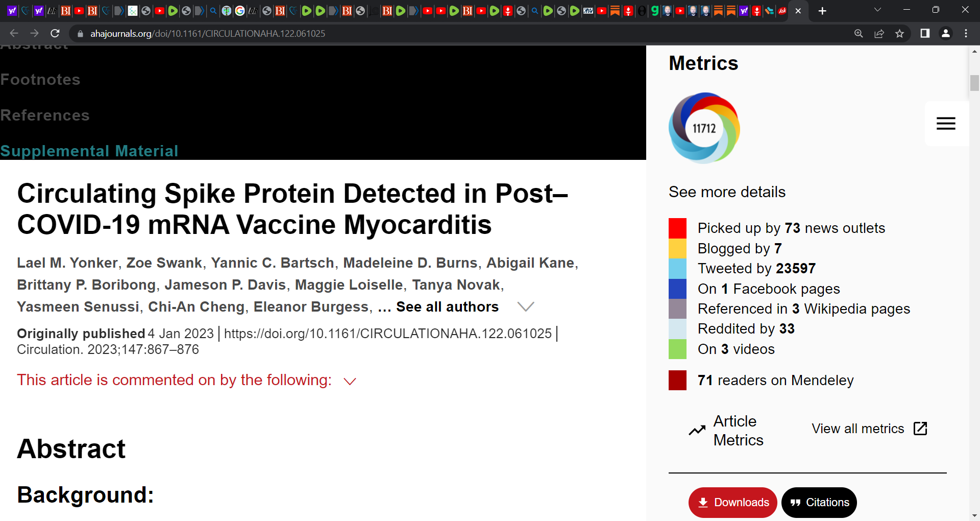Expand See all authors chevron
Image resolution: width=980 pixels, height=521 pixels.
click(526, 306)
